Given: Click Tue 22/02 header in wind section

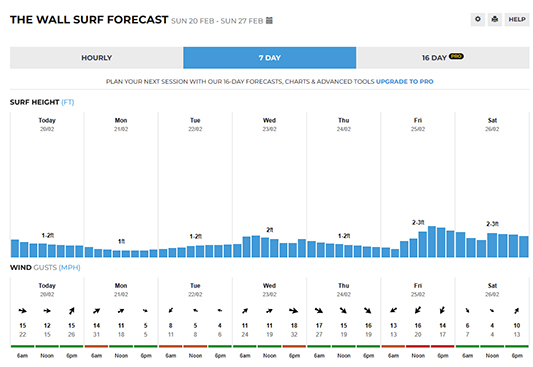Looking at the screenshot, I should pos(195,290).
